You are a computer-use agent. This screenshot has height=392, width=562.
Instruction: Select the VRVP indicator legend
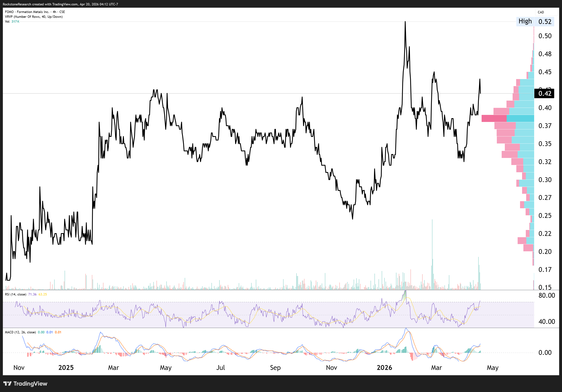[34, 17]
